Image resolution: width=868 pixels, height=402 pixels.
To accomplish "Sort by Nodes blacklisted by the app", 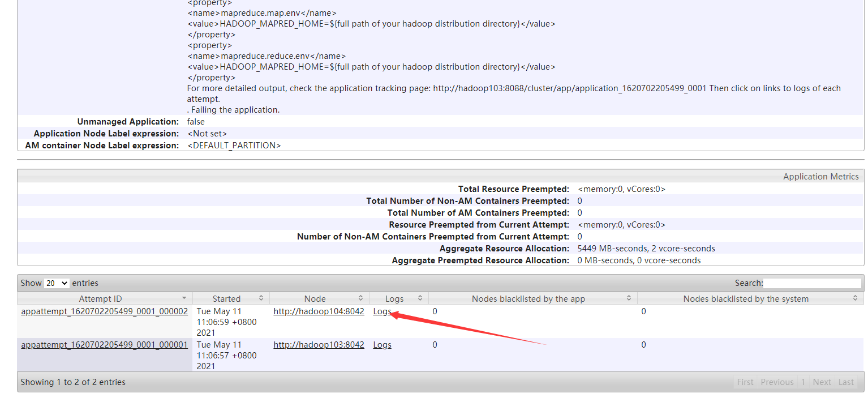I will (x=532, y=298).
